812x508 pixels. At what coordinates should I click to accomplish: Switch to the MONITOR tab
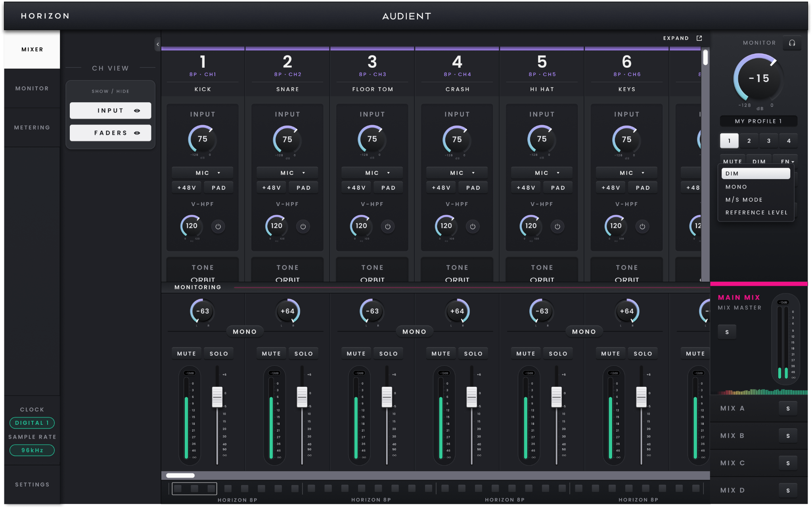coord(32,88)
